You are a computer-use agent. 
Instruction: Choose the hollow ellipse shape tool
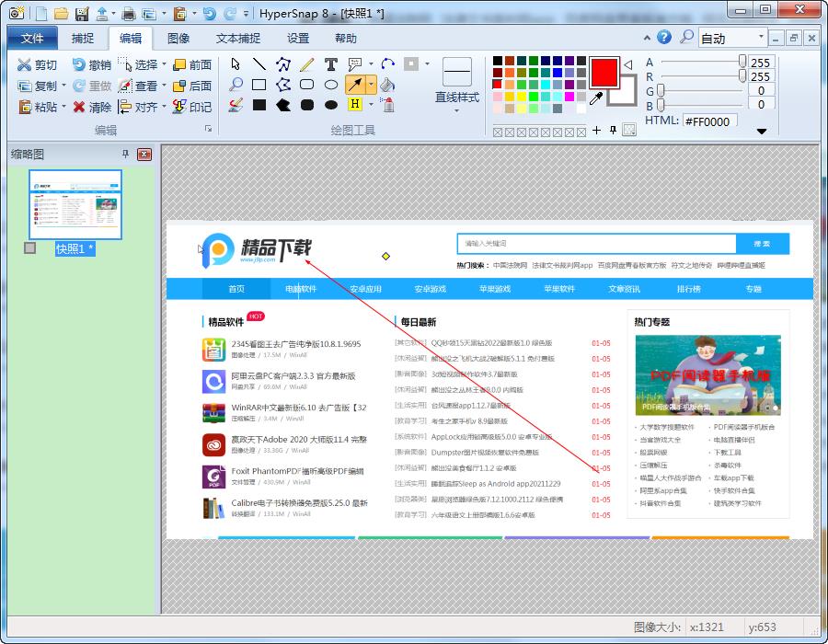(x=331, y=85)
